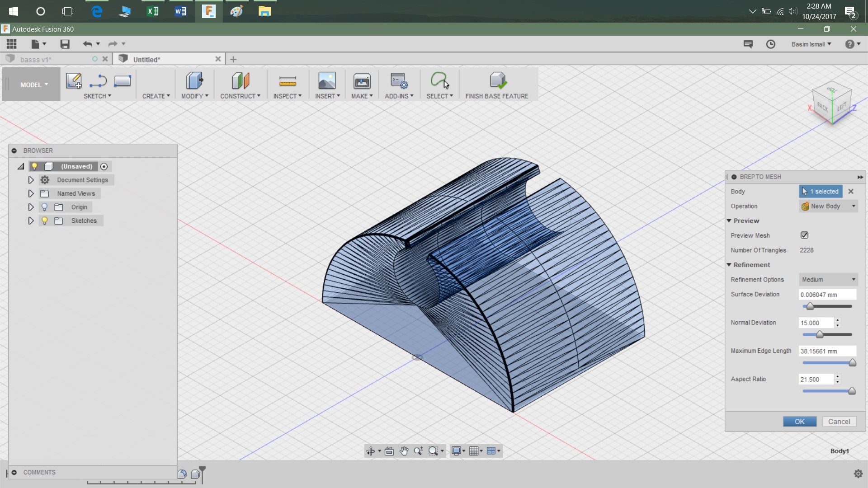
Task: Open the CONSTRUCT menu
Action: [x=241, y=96]
